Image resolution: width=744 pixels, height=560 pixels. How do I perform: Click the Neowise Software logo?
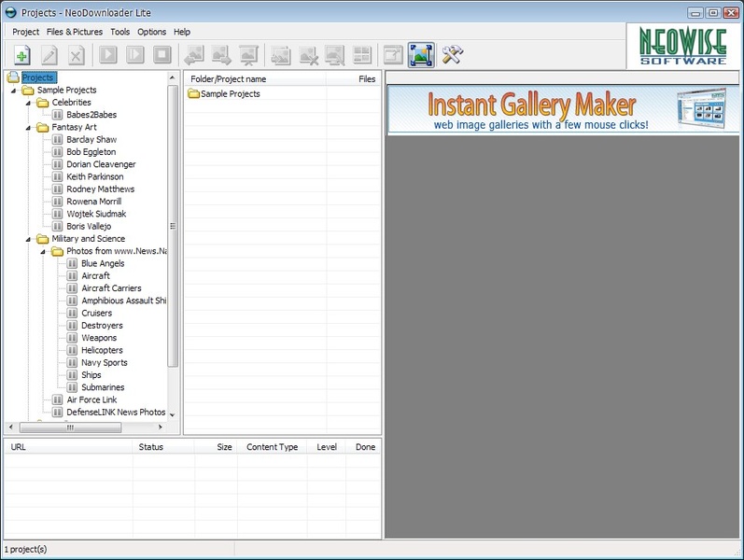pos(682,46)
